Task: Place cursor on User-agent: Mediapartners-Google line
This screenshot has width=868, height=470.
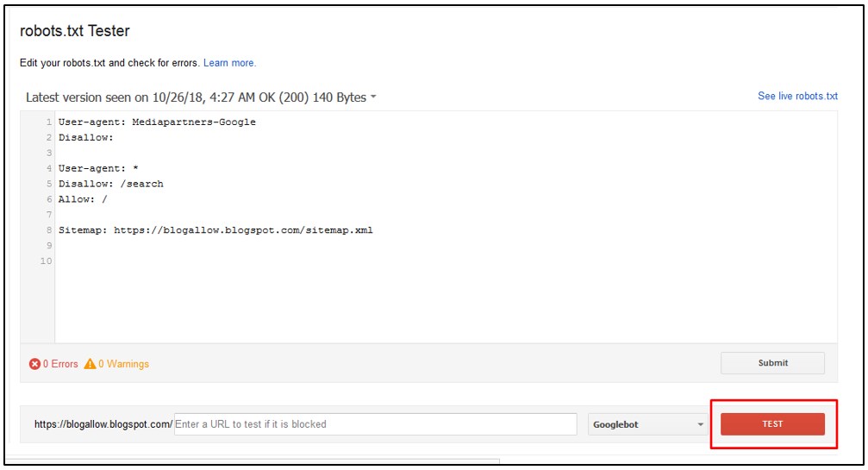Action: [x=157, y=122]
